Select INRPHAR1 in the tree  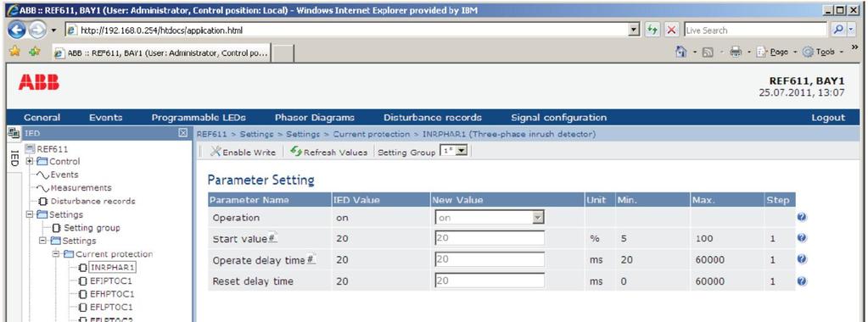tap(113, 267)
